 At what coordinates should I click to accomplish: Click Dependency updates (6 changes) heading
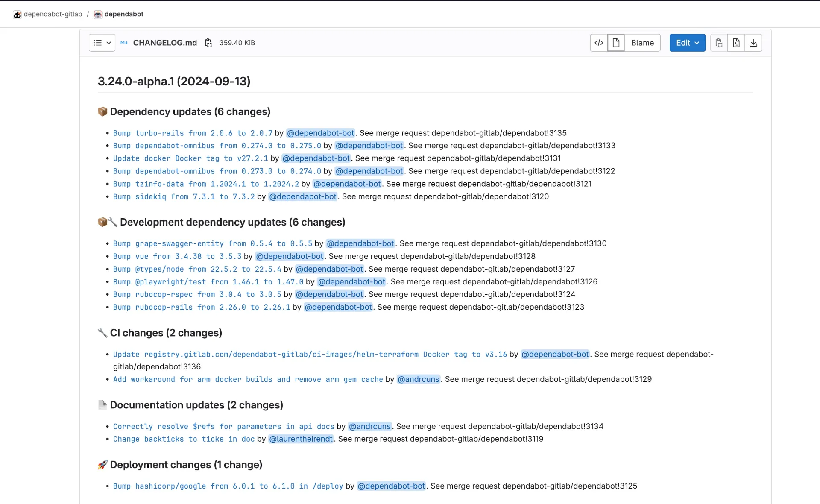click(190, 112)
